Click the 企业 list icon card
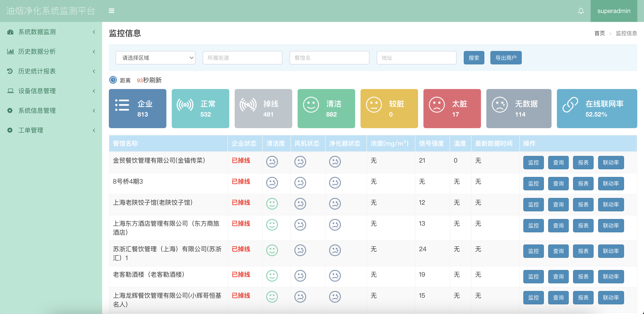 point(122,105)
